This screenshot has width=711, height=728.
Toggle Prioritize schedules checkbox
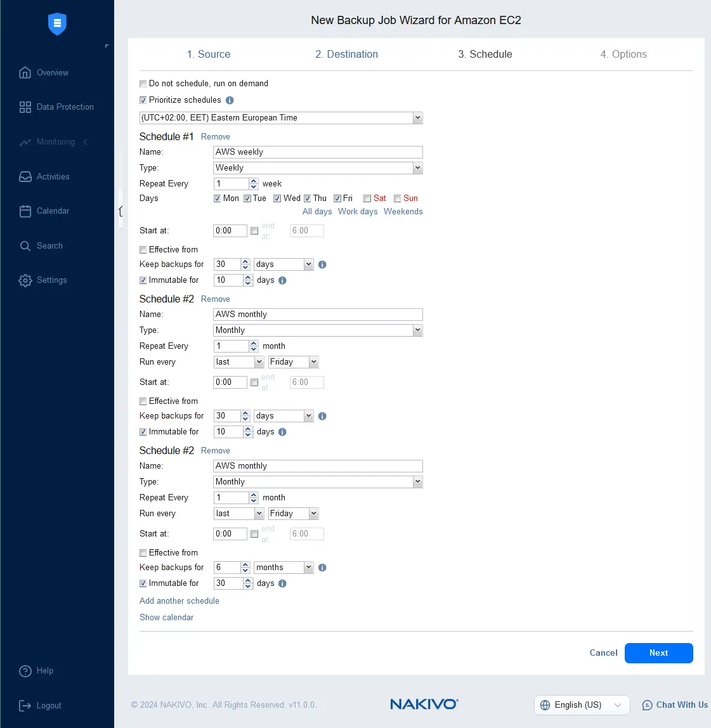143,100
